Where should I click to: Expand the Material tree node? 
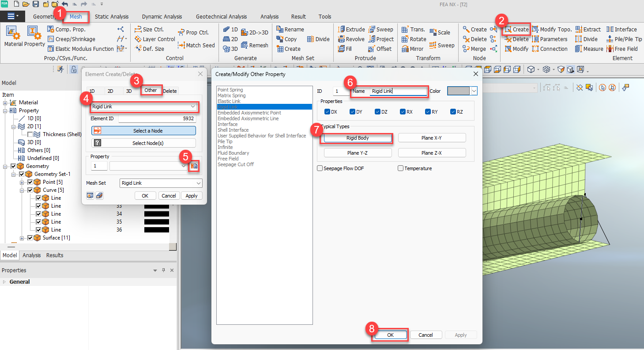point(5,103)
